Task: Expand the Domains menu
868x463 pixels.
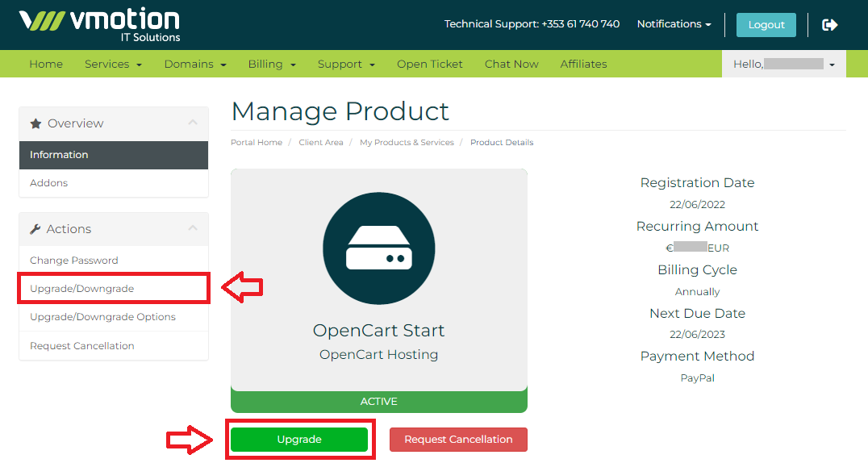Action: (x=195, y=65)
